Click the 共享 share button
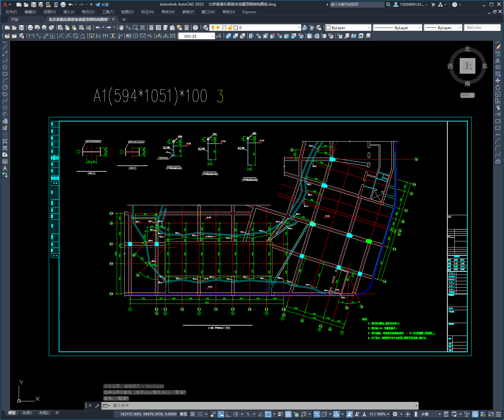The width and height of the screenshot is (504, 420). click(102, 5)
